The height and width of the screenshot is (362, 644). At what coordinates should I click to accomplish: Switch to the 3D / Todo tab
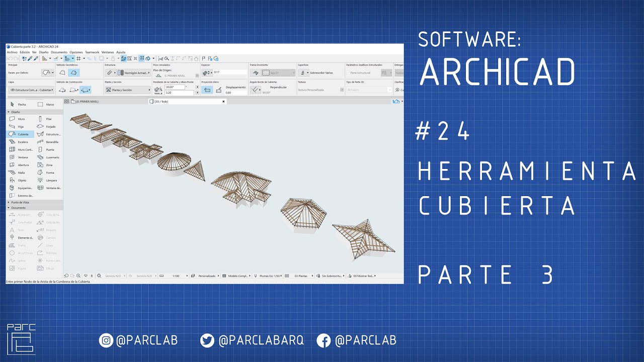point(188,102)
